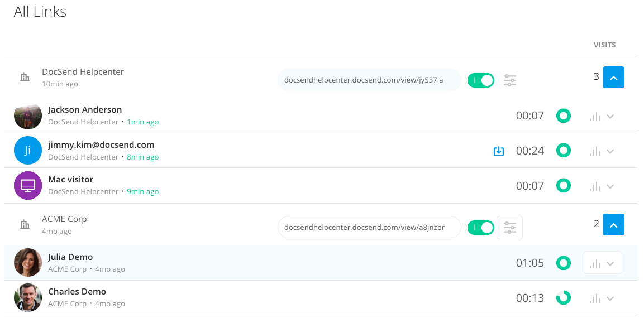Click the 9min ago timestamp
Image resolution: width=644 pixels, height=318 pixels.
coord(143,191)
